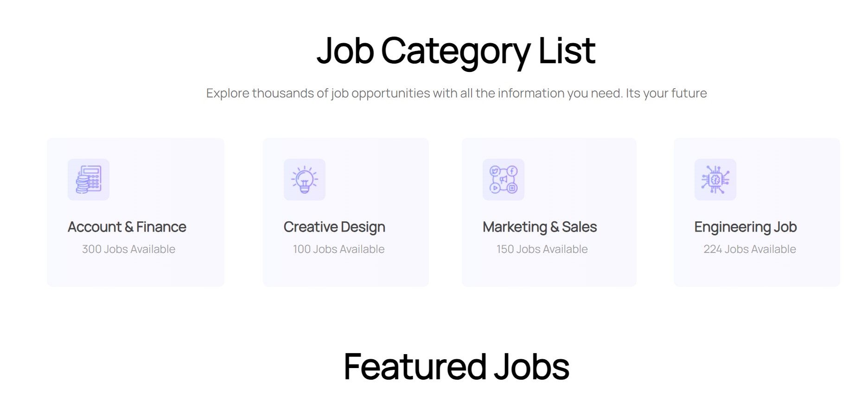The height and width of the screenshot is (401, 868).
Task: Select the 224 Jobs Available text
Action: click(x=750, y=249)
